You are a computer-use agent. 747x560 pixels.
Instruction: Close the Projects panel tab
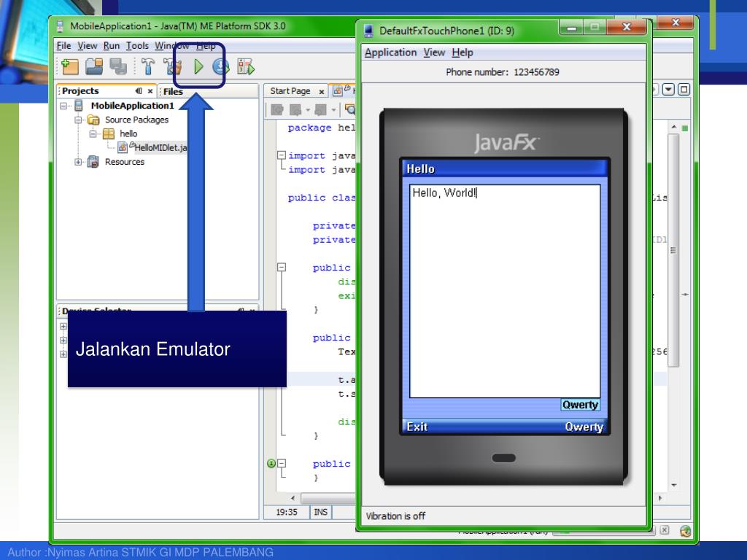[x=150, y=91]
